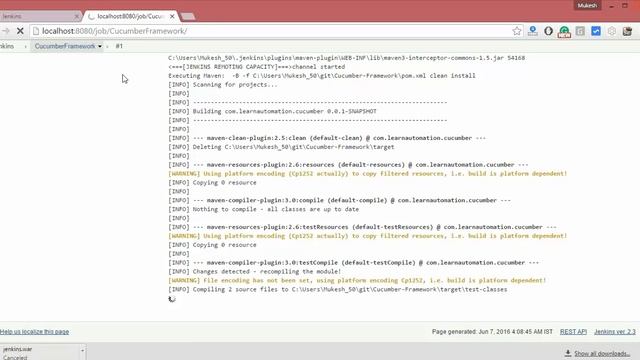Click the browser forward arrow

tap(5, 31)
